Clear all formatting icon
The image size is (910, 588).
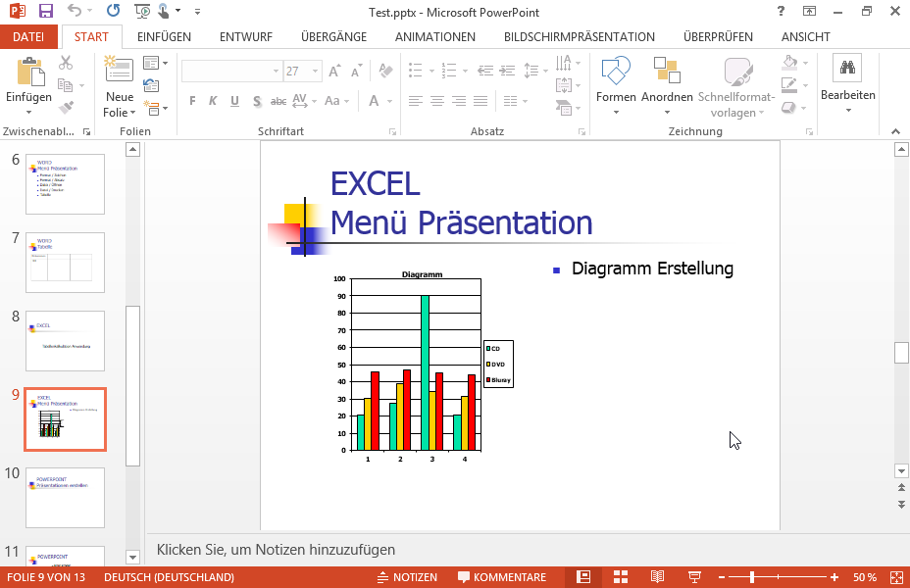(x=385, y=71)
